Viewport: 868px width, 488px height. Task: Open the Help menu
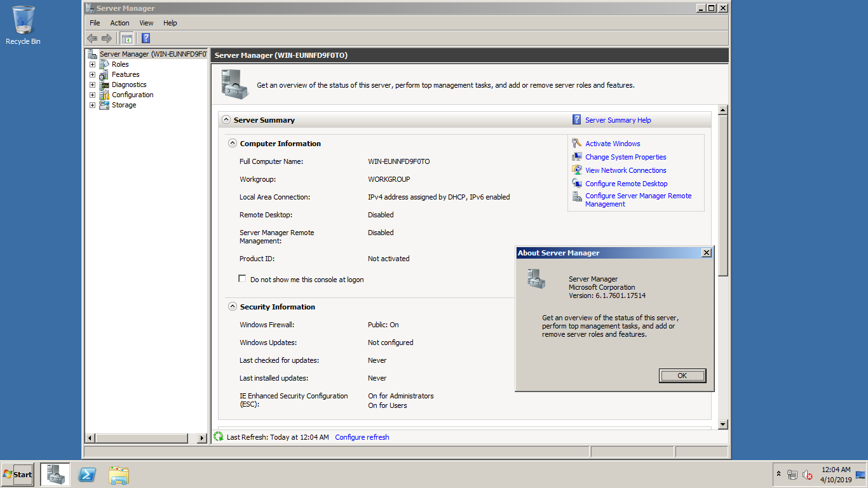coord(170,23)
